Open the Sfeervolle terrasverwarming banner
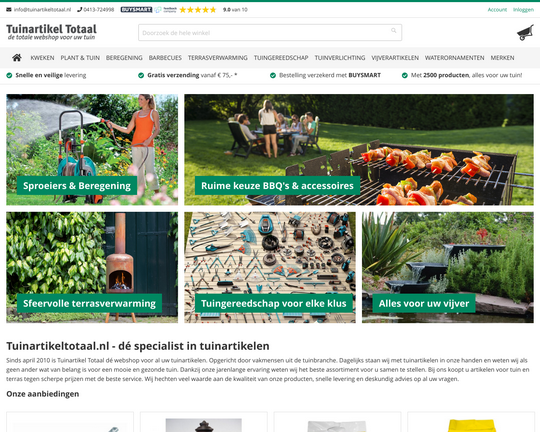The height and width of the screenshot is (432, 540). tap(92, 267)
